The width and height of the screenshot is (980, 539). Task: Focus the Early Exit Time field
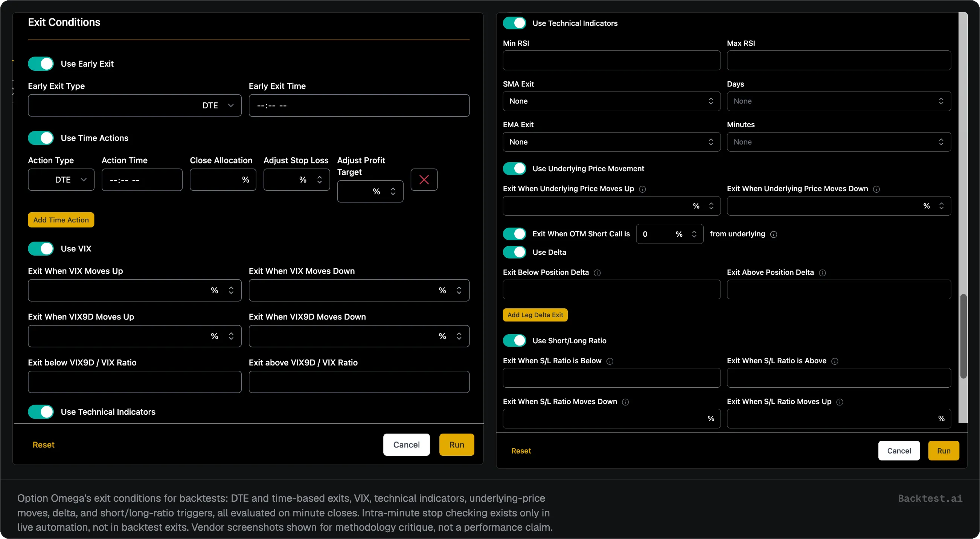359,105
